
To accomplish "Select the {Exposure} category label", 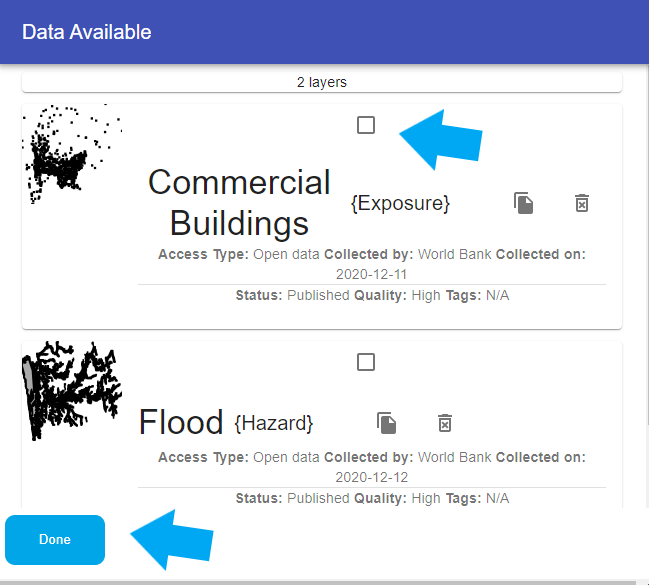I will coord(400,203).
